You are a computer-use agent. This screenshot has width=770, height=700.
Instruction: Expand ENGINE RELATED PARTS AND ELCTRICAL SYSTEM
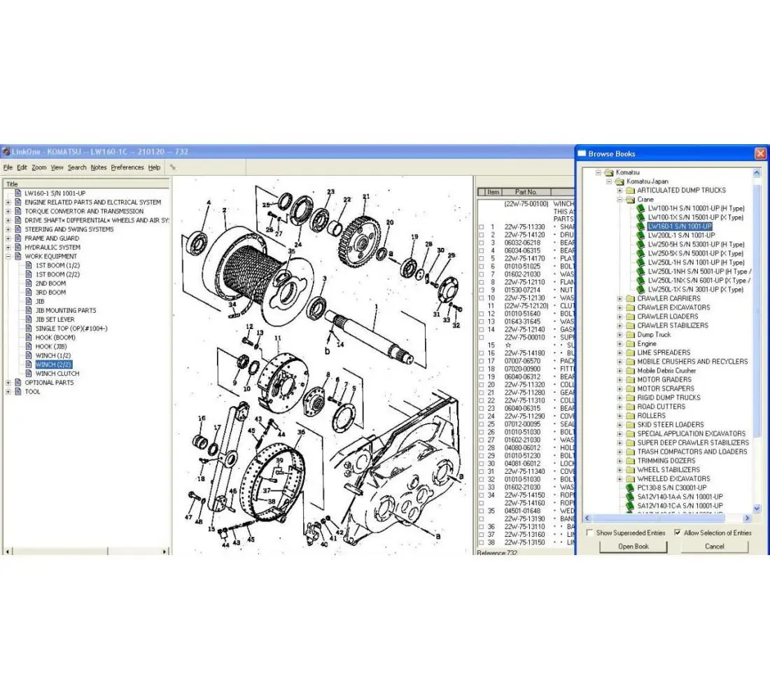point(8,202)
